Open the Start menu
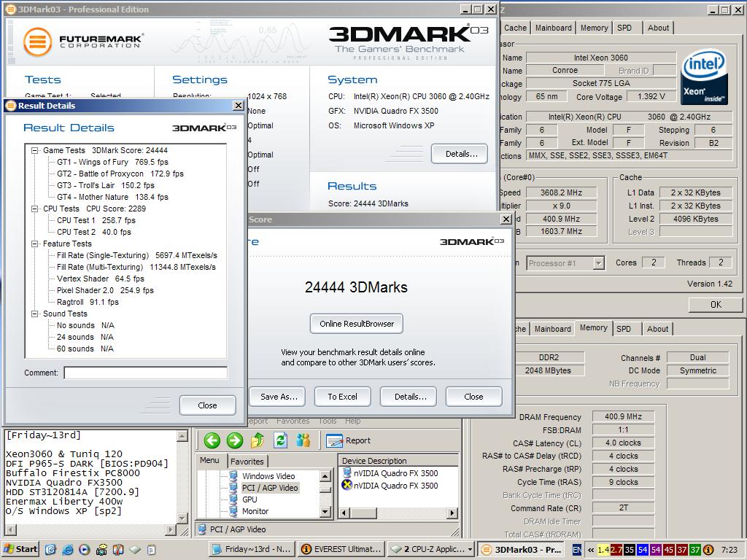The height and width of the screenshot is (560, 747). pos(20,549)
